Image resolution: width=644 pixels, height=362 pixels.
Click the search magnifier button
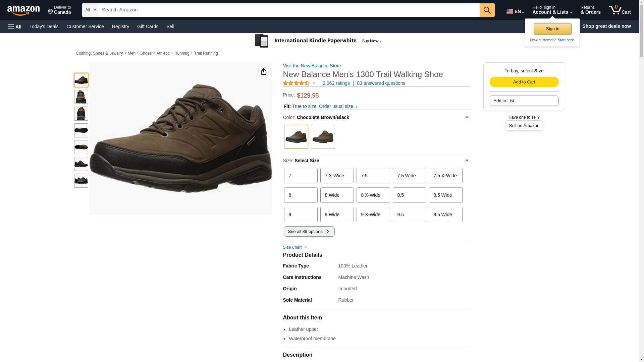pos(487,10)
